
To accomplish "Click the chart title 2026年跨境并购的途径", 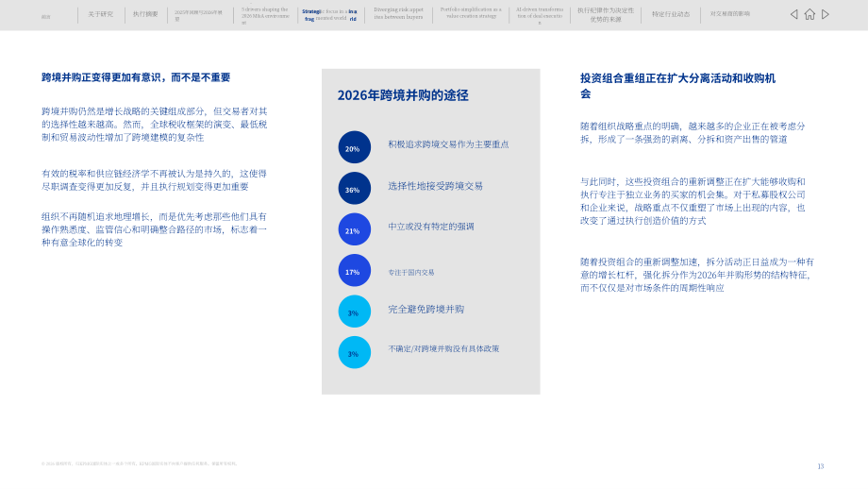I will pos(403,95).
